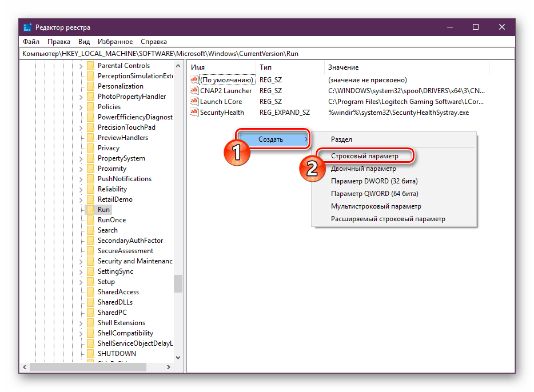Click the SecurityHealth string value icon

[x=194, y=112]
